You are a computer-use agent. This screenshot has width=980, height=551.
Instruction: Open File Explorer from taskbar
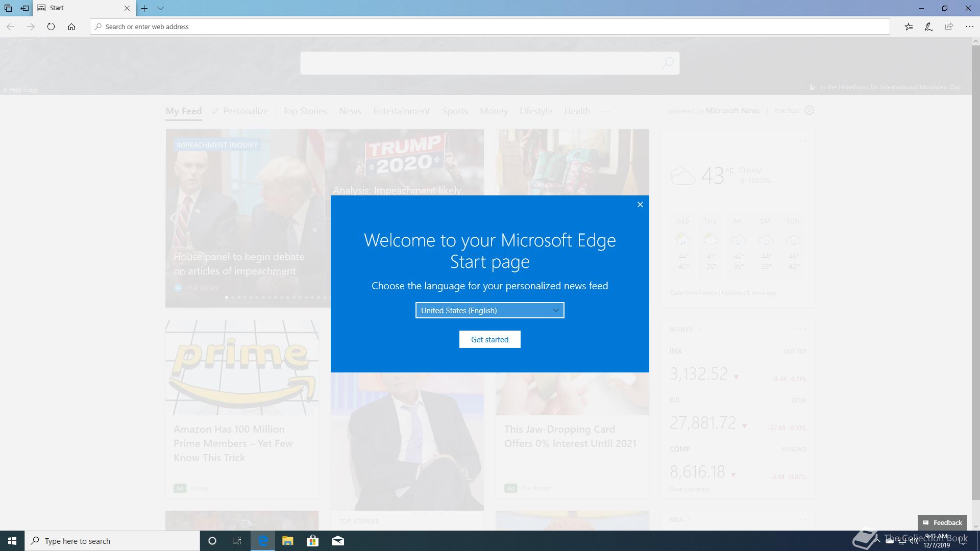pos(287,541)
